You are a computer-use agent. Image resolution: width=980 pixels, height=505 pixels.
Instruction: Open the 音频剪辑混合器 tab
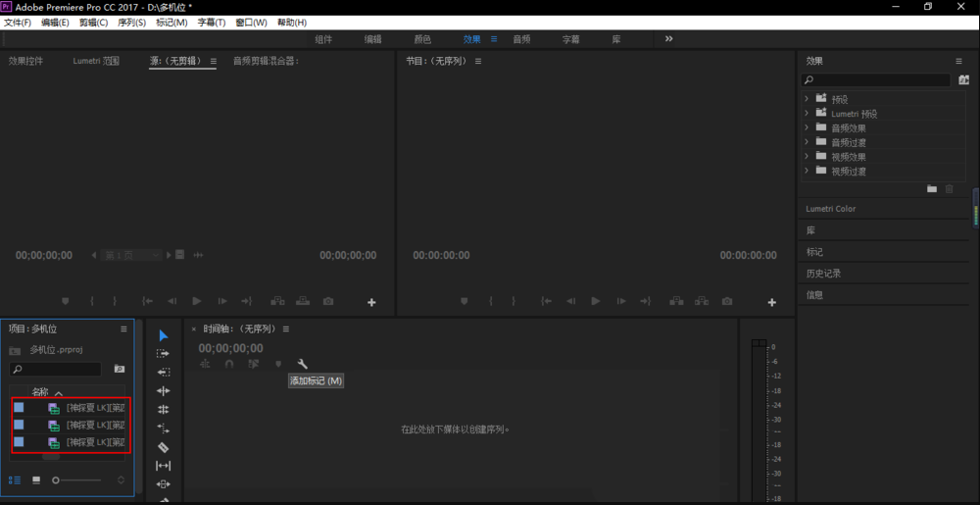click(266, 61)
